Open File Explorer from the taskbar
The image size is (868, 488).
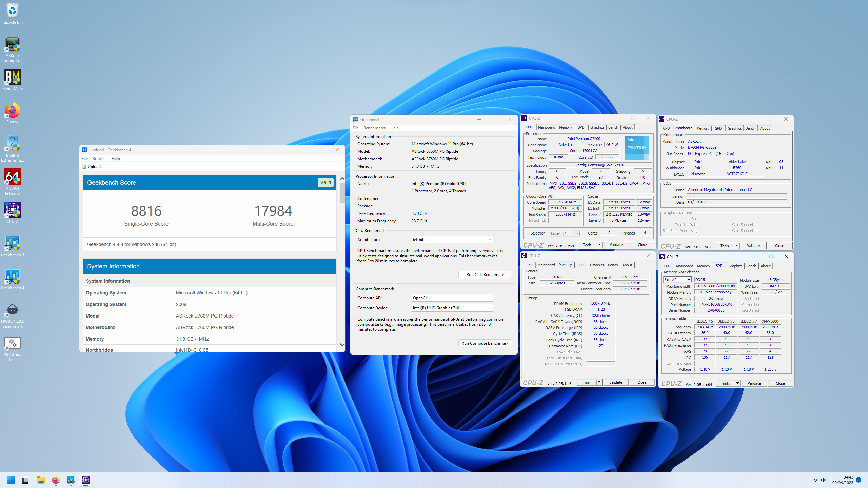(x=41, y=480)
